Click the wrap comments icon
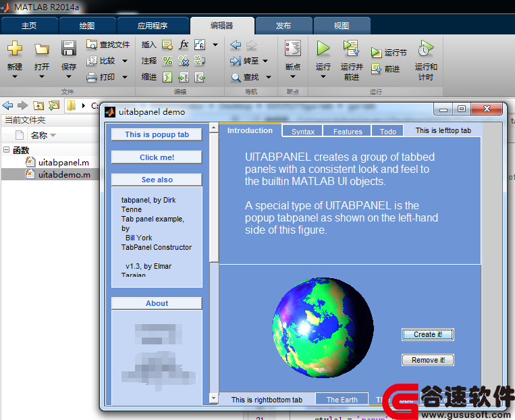This screenshot has width=515, height=420. tap(200, 61)
